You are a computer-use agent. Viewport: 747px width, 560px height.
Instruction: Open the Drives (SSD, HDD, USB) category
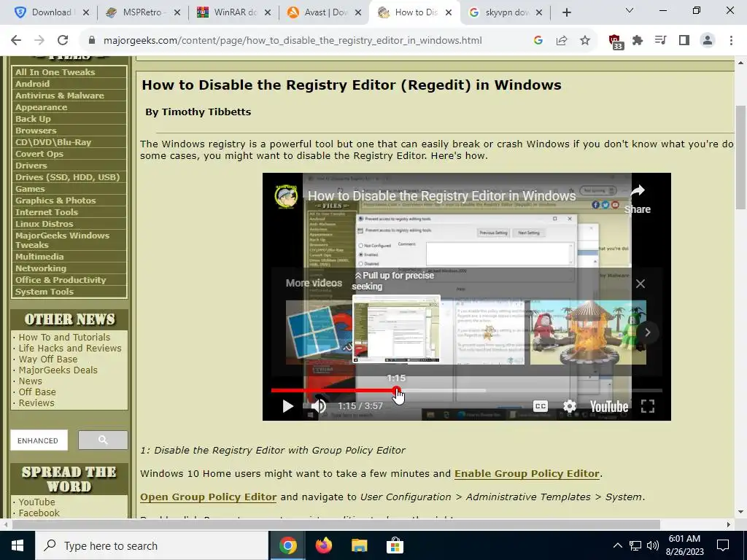[x=68, y=177]
